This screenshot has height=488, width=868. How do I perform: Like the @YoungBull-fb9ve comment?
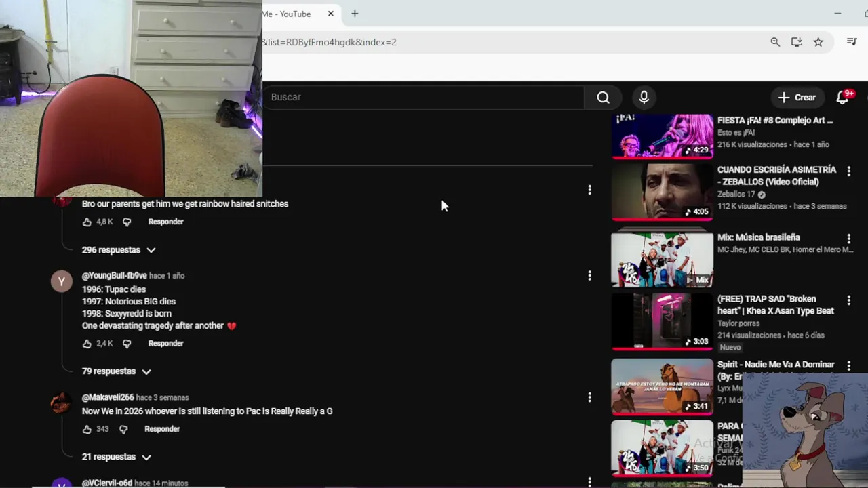click(x=87, y=344)
